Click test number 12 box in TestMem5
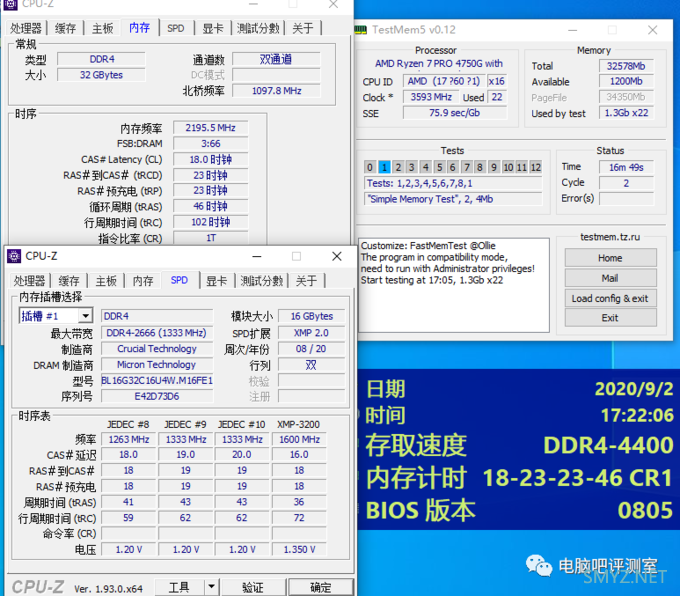This screenshot has width=680, height=596. (536, 167)
